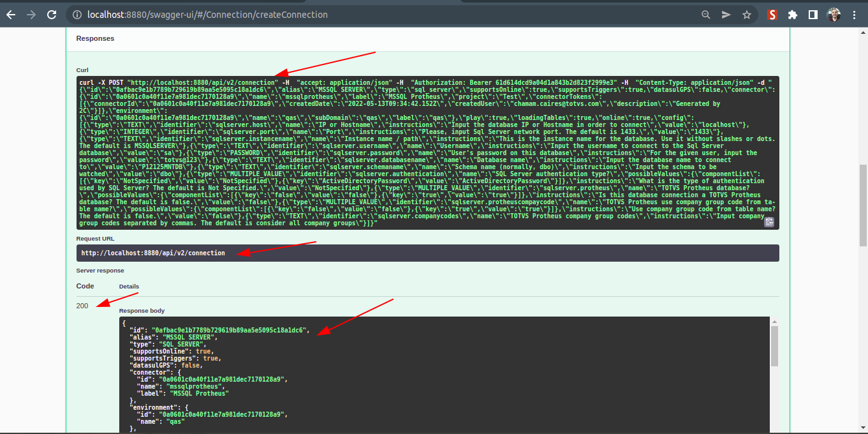Viewport: 868px width, 434px height.
Task: Click the Details column header
Action: click(x=129, y=287)
